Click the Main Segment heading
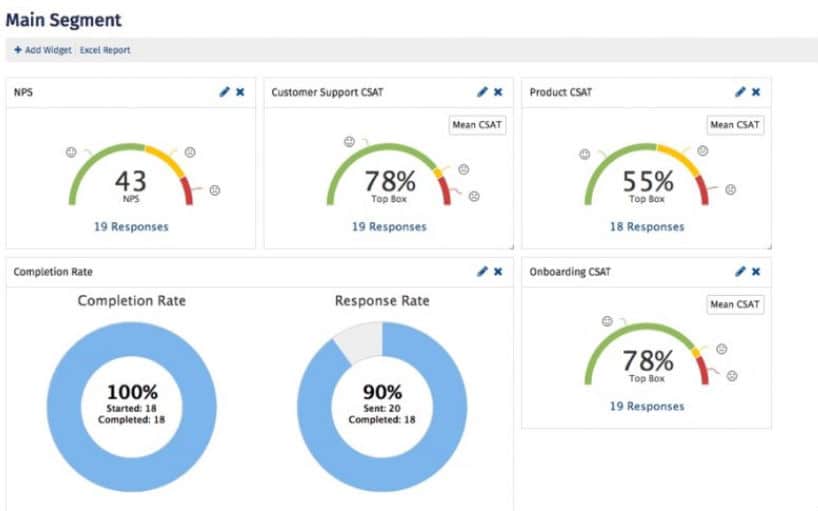818x511 pixels. pyautogui.click(x=63, y=20)
